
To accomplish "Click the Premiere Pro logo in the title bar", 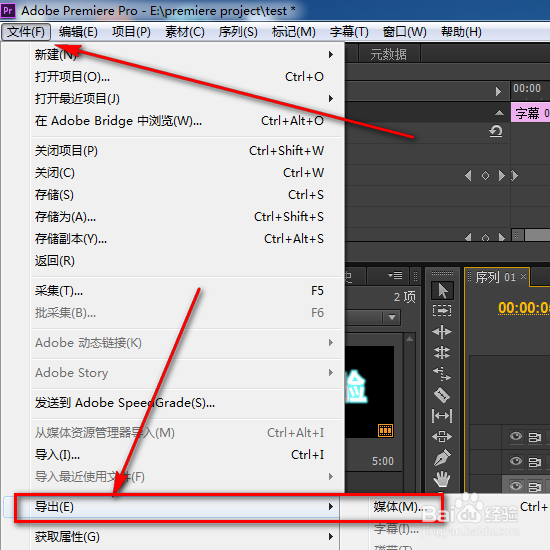I will pyautogui.click(x=8, y=11).
